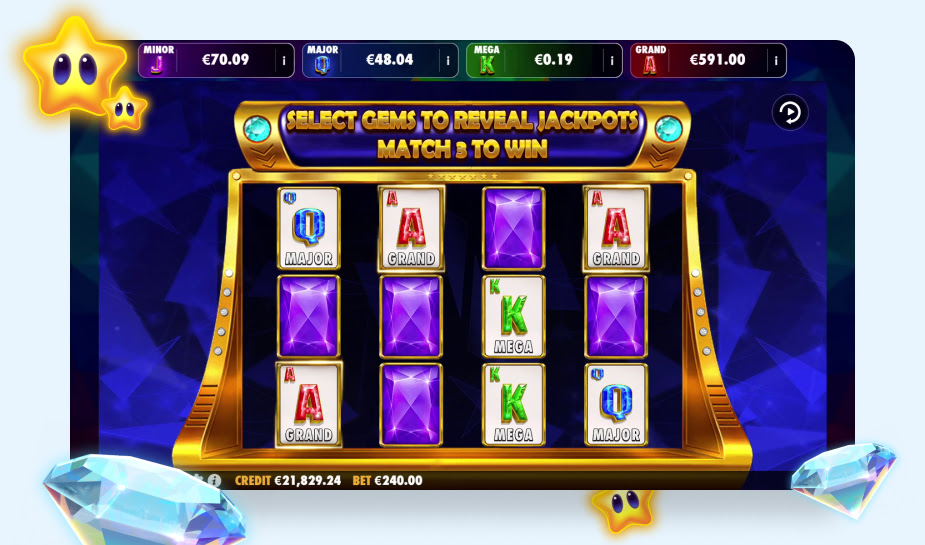
Task: Click the Bet €240.00 label
Action: [x=388, y=480]
